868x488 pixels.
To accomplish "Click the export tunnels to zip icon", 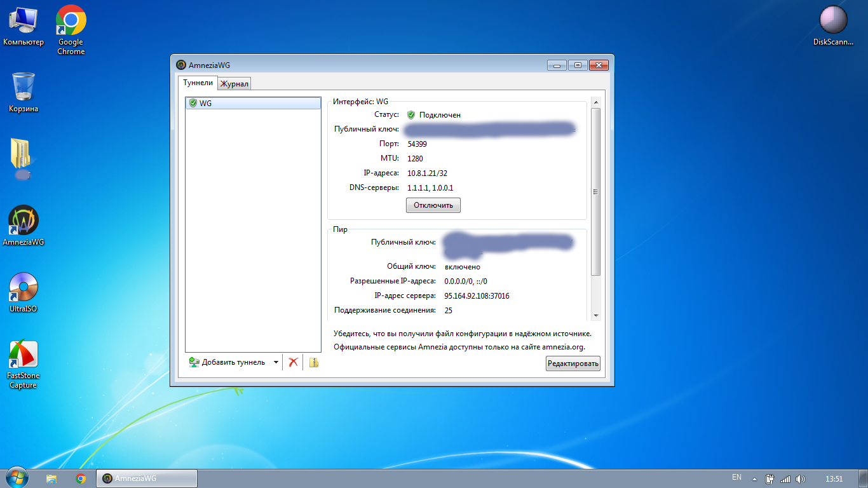I will coord(313,362).
